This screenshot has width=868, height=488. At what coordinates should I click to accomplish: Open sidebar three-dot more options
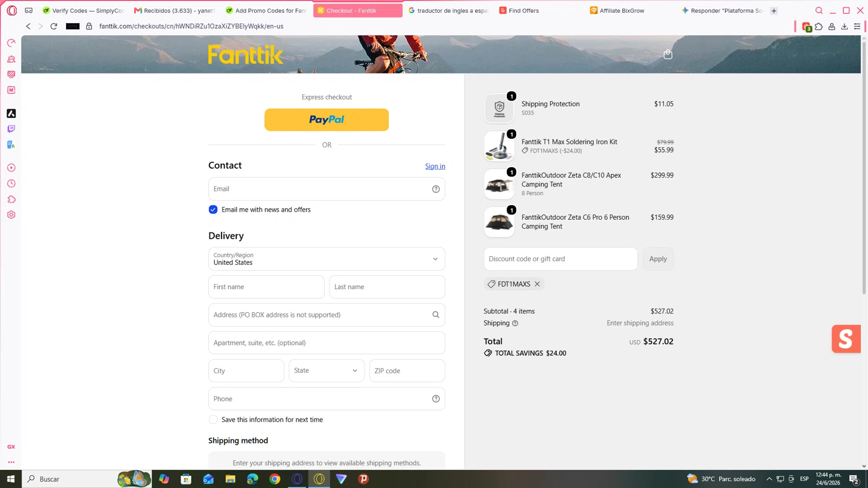point(11,462)
